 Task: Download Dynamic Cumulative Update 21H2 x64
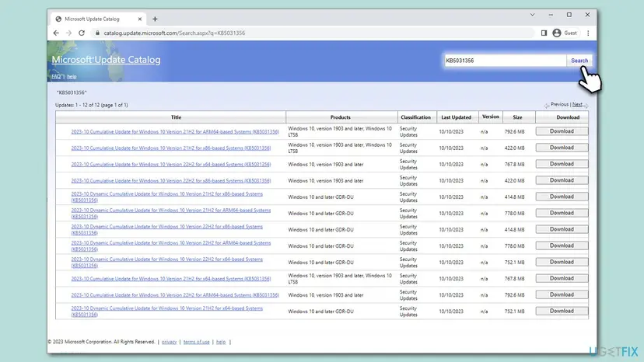click(x=562, y=311)
